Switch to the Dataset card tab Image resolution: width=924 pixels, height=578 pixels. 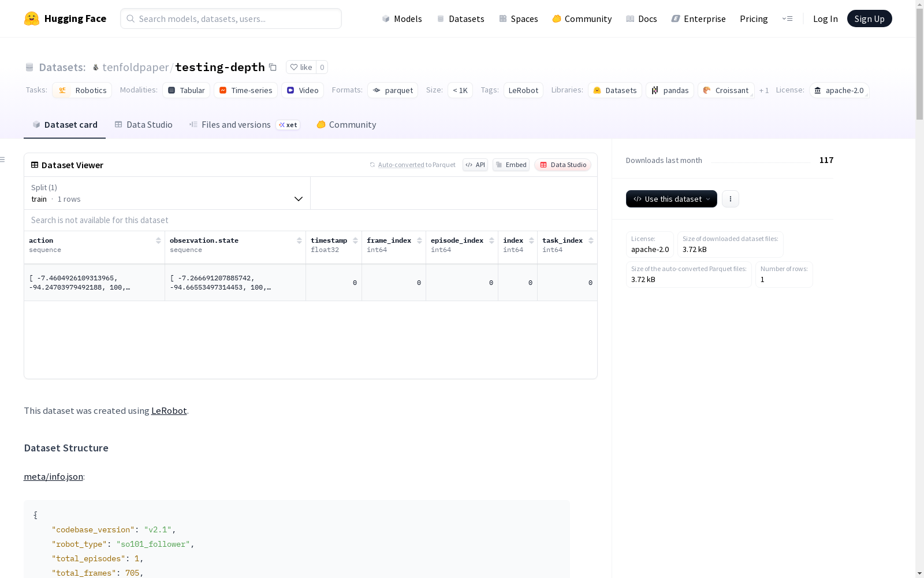(65, 124)
